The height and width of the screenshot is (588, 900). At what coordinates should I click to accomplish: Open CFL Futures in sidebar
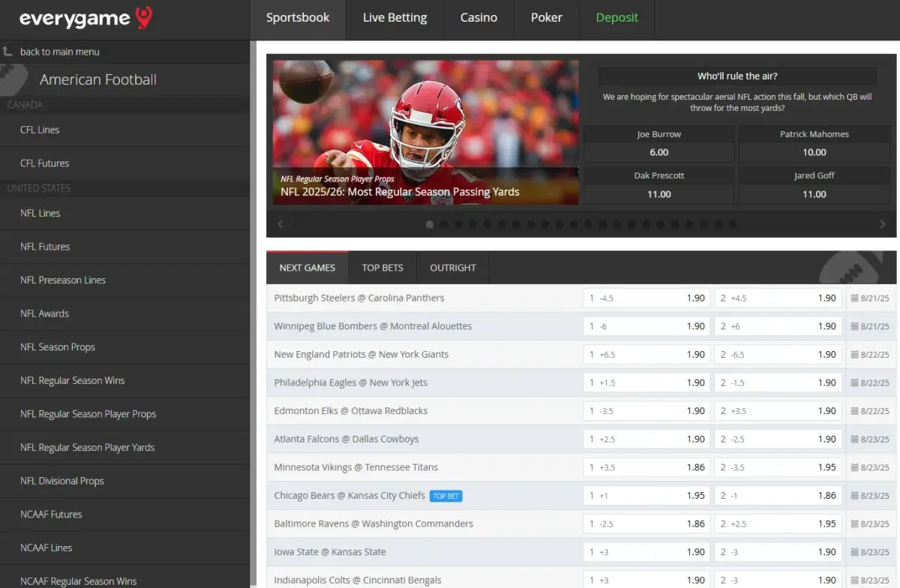[x=124, y=163]
